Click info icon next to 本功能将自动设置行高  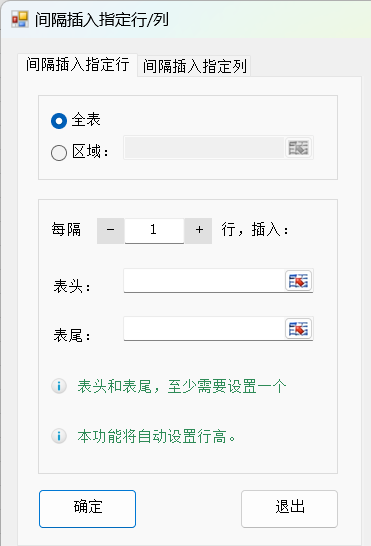click(59, 436)
